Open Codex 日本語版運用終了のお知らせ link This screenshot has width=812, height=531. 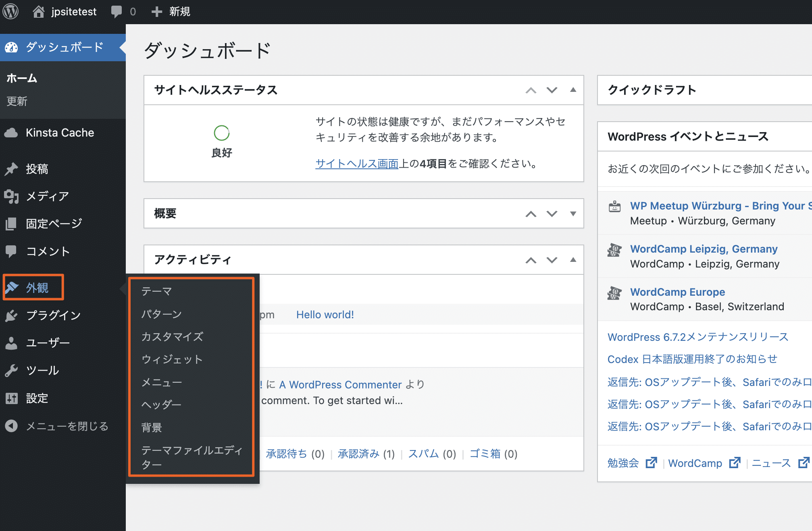692,359
